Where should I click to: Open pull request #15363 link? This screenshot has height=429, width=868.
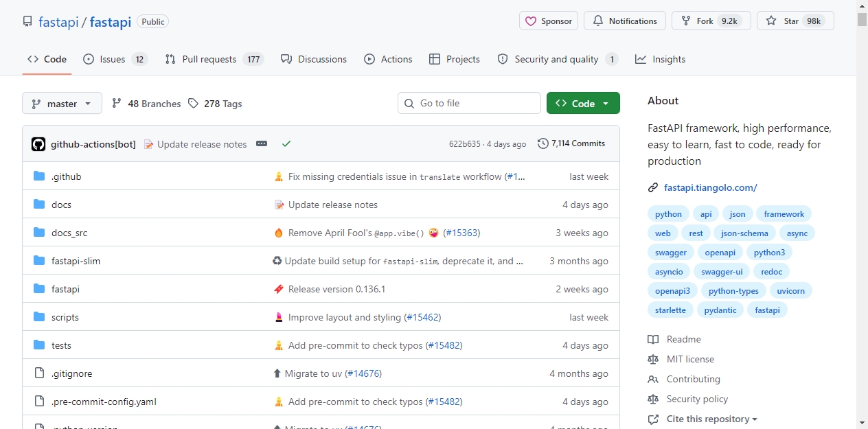[x=461, y=233]
